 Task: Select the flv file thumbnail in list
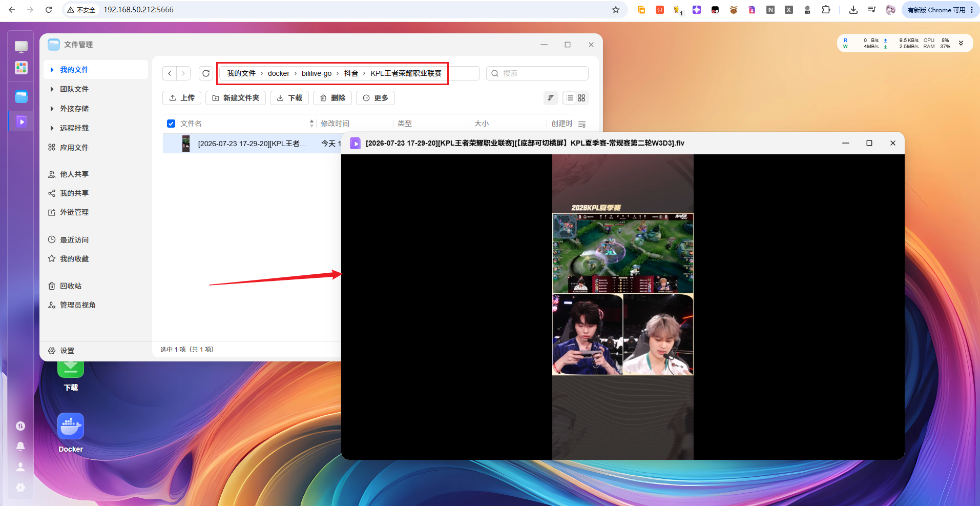click(186, 144)
